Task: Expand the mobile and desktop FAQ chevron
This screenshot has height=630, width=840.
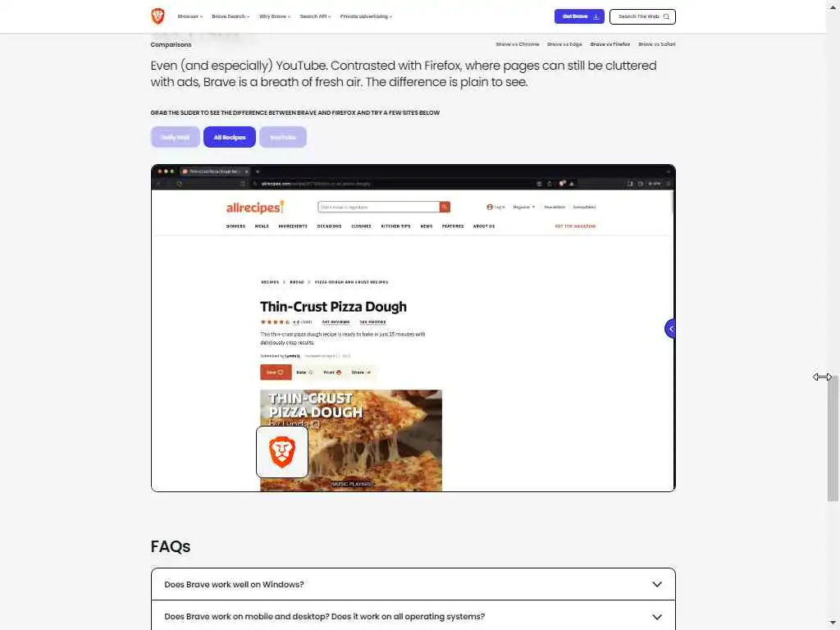Action: point(657,617)
